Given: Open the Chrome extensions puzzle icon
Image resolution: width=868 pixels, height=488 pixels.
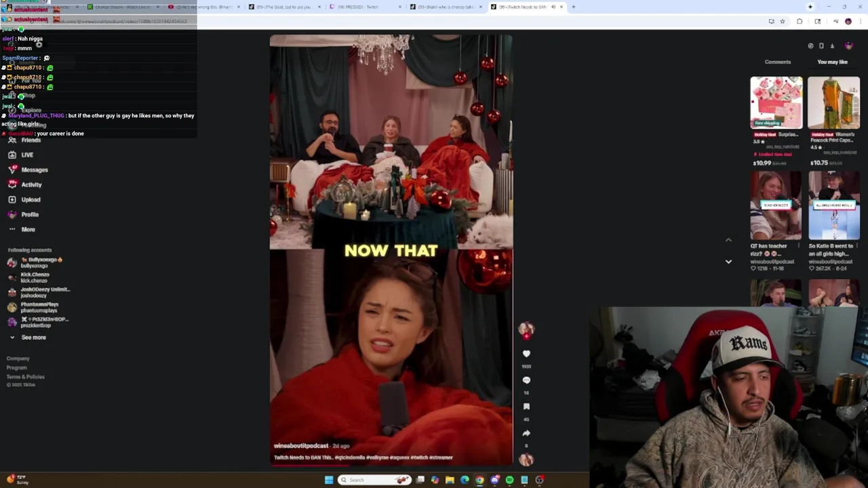Looking at the screenshot, I should (800, 22).
